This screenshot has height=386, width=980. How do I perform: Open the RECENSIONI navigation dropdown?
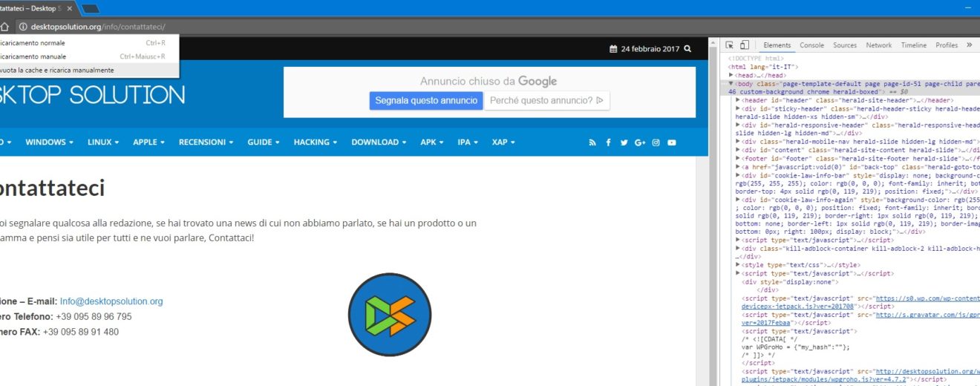tap(206, 142)
